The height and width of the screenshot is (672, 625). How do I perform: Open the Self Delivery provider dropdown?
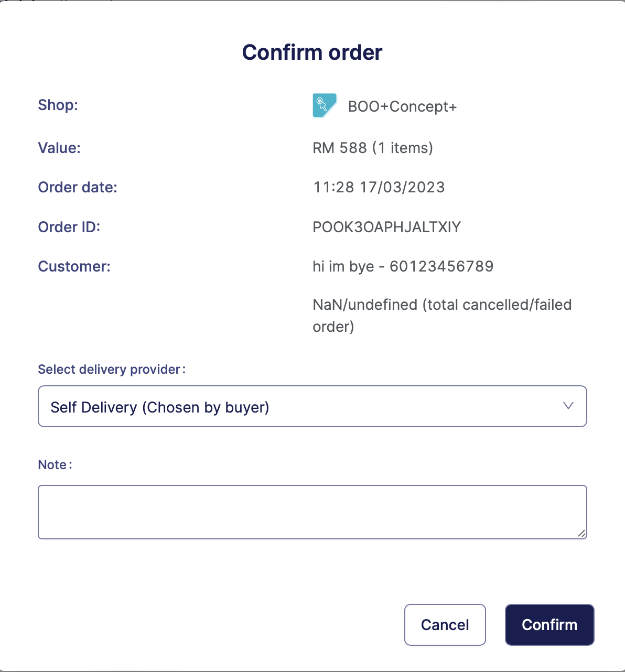pyautogui.click(x=312, y=407)
